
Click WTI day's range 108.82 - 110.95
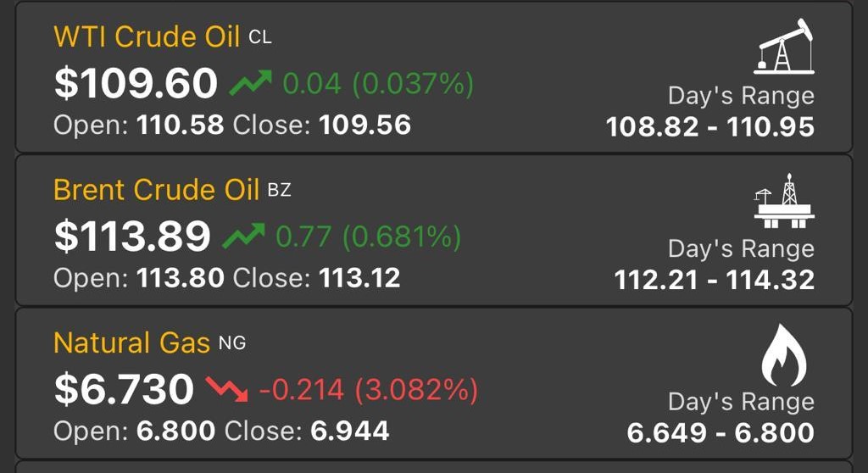(710, 127)
